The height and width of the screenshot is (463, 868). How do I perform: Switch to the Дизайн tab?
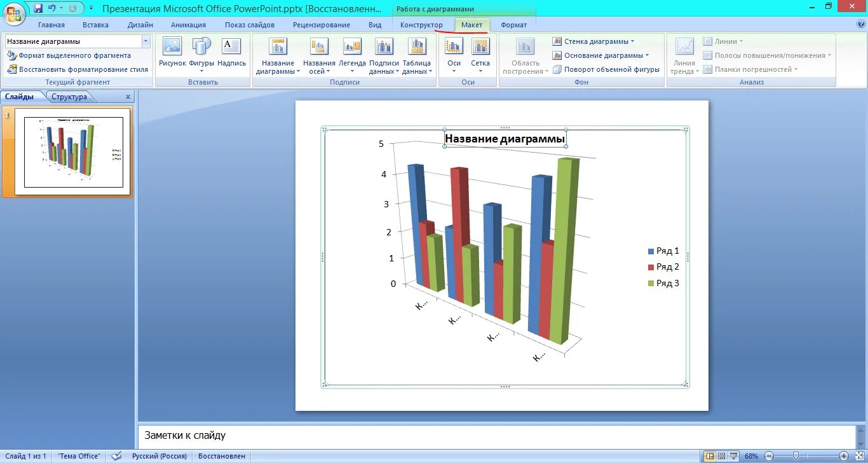tap(140, 25)
